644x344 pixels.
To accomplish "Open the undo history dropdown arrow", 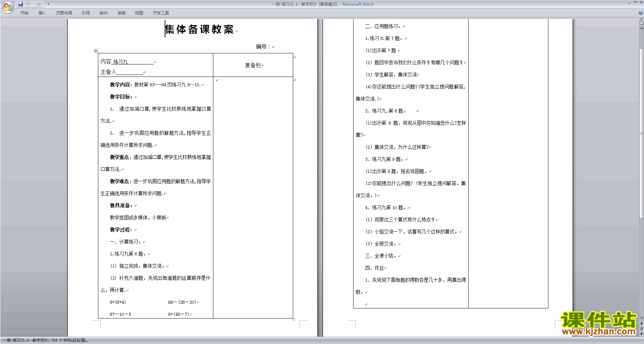I will 33,4.
